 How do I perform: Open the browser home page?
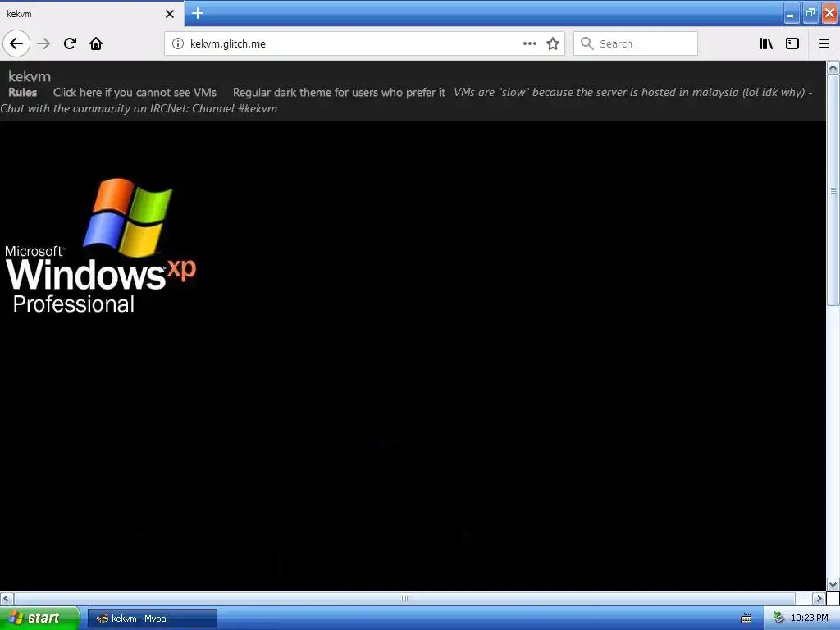click(96, 43)
